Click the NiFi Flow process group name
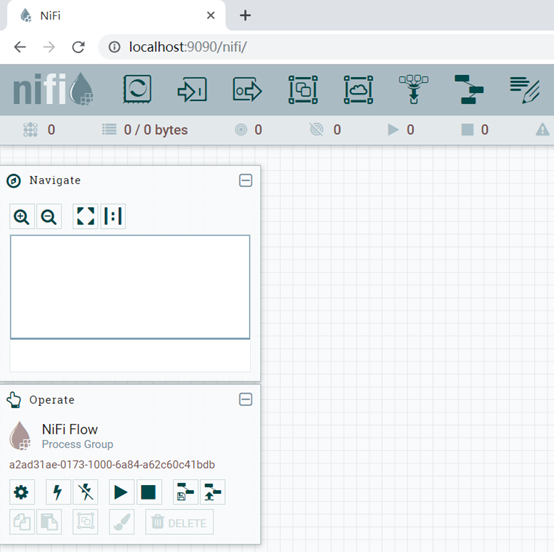554x552 pixels. click(70, 429)
